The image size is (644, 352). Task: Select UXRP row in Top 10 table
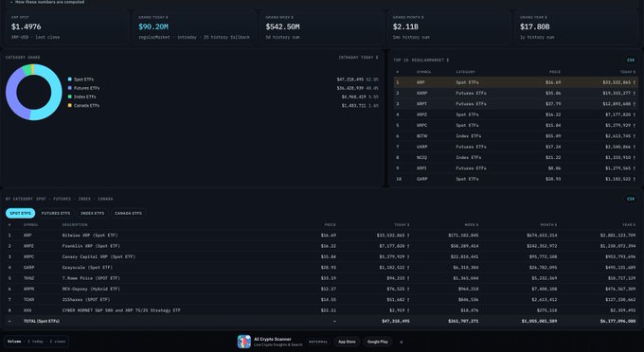pos(515,147)
